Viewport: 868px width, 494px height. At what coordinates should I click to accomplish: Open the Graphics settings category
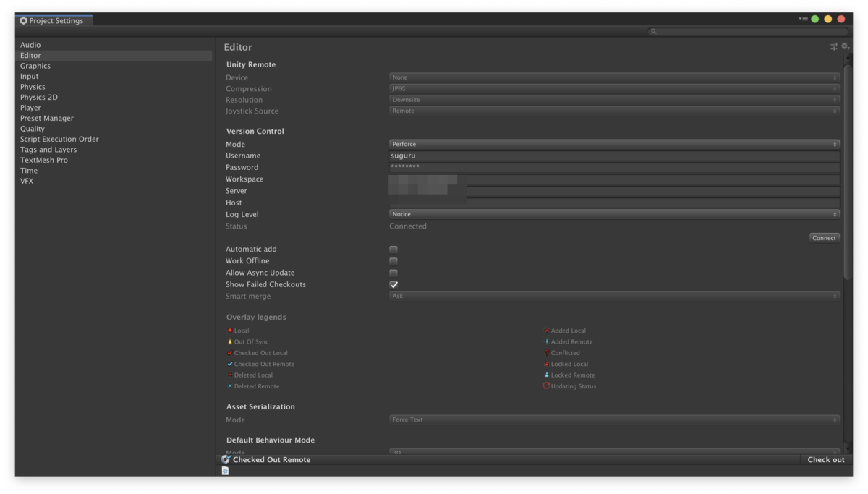(35, 66)
